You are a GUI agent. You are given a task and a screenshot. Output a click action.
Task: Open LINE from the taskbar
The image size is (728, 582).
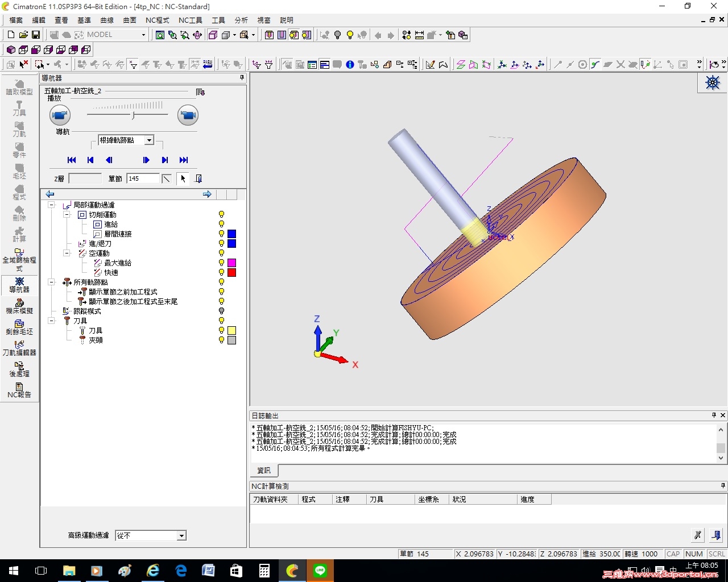coord(320,571)
